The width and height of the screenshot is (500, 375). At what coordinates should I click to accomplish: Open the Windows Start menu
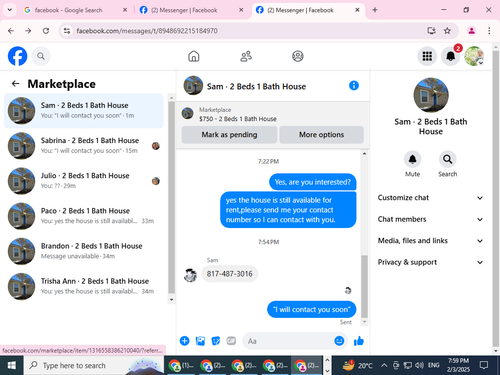click(11, 365)
